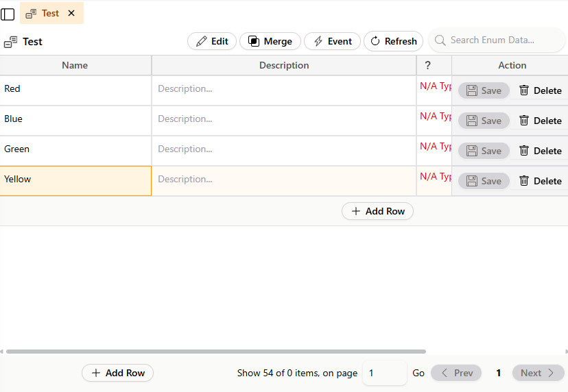Select the Red name cell
Screen dimensions: 568x392
75,90
